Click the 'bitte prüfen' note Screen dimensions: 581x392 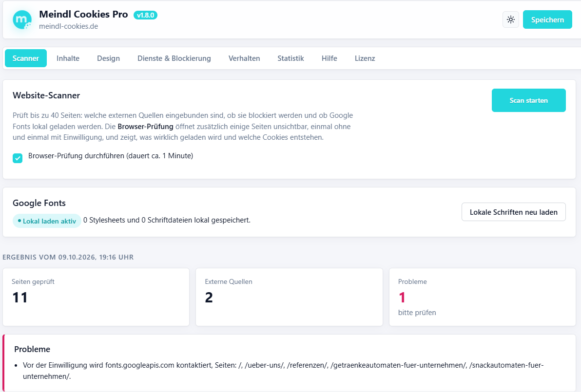[x=417, y=313]
